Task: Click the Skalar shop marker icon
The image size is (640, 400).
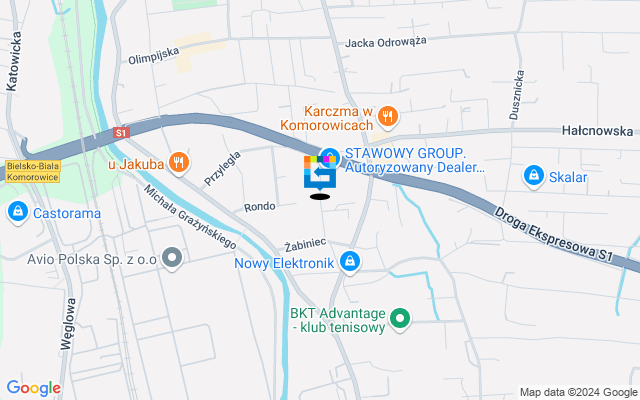Action: (x=533, y=176)
